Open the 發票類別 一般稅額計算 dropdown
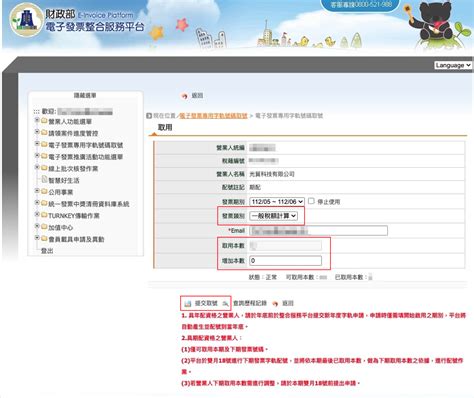474x398 pixels. click(273, 216)
